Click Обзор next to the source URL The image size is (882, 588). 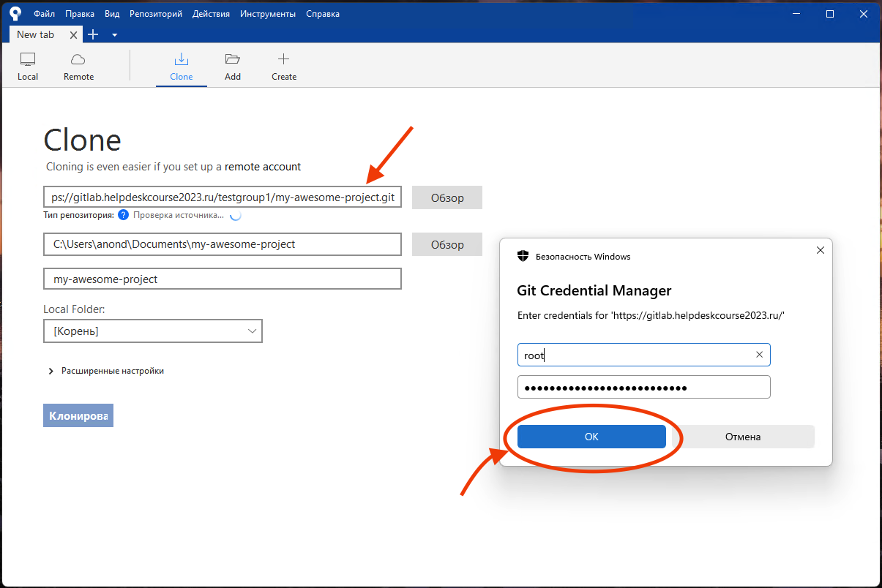click(x=446, y=197)
